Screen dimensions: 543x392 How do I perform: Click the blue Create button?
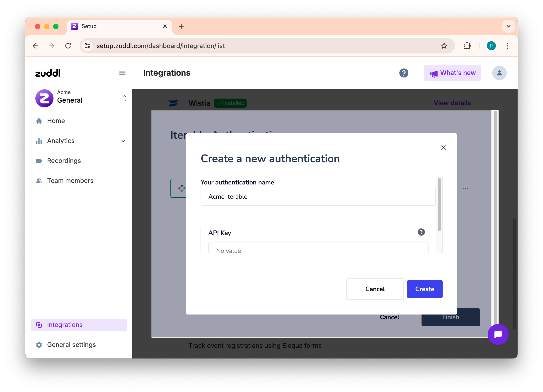pyautogui.click(x=424, y=289)
